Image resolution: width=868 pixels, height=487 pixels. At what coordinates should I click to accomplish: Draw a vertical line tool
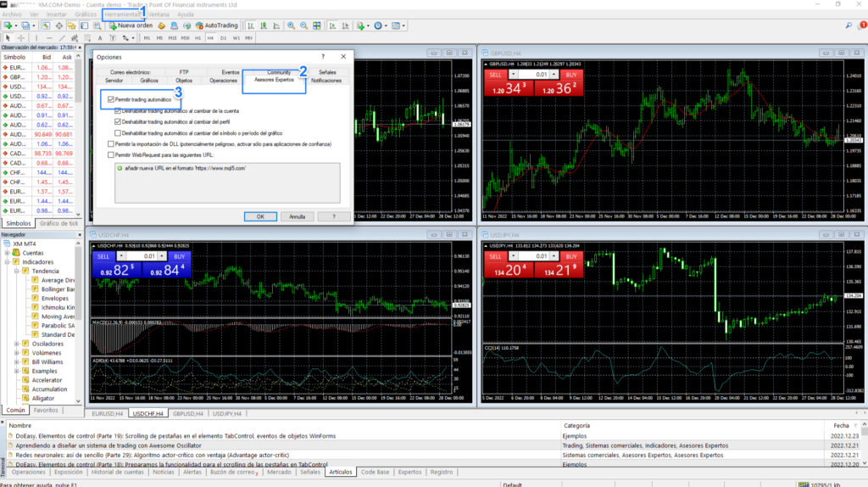[36, 37]
